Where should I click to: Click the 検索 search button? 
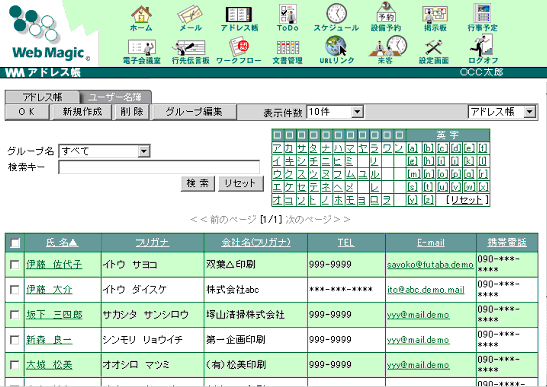point(197,183)
